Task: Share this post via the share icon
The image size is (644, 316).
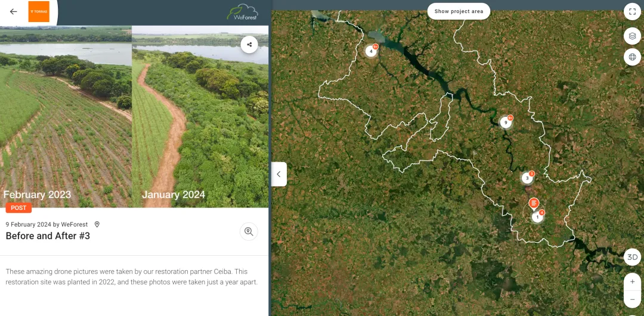Action: click(249, 44)
